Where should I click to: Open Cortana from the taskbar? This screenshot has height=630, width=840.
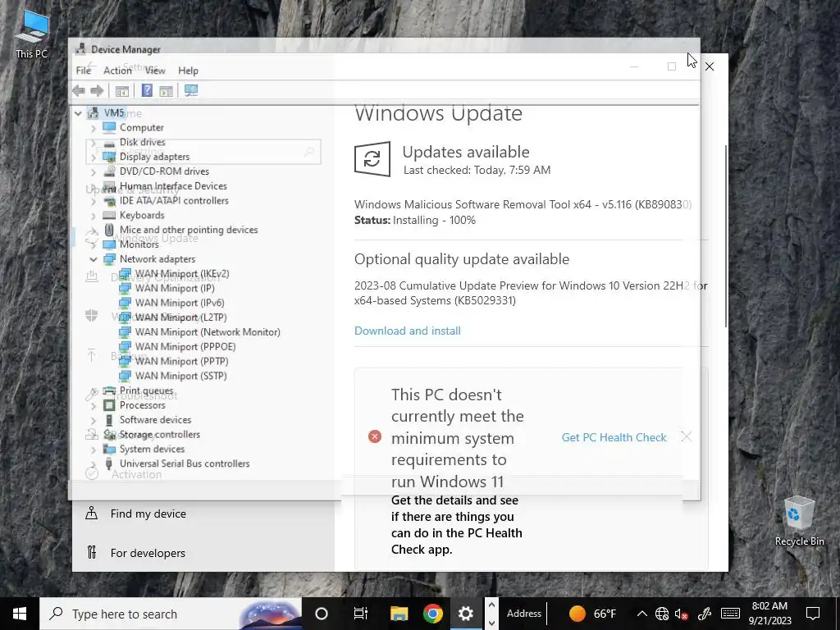coord(322,614)
